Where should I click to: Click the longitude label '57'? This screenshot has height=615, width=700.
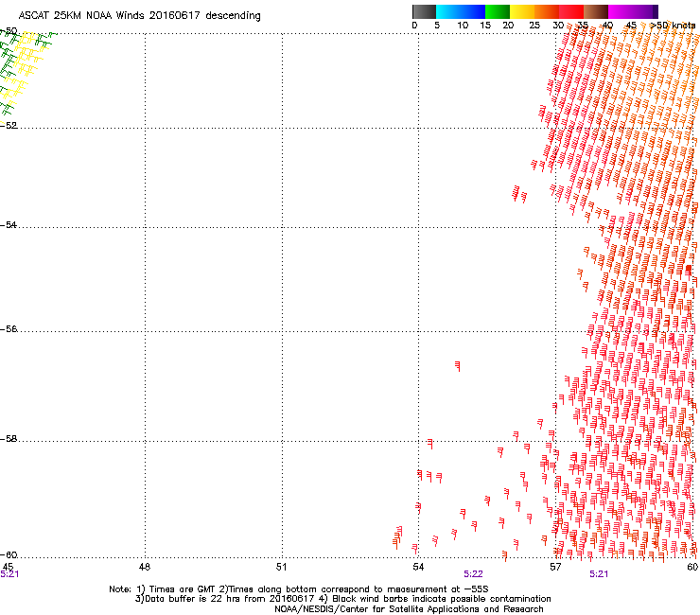[x=555, y=567]
